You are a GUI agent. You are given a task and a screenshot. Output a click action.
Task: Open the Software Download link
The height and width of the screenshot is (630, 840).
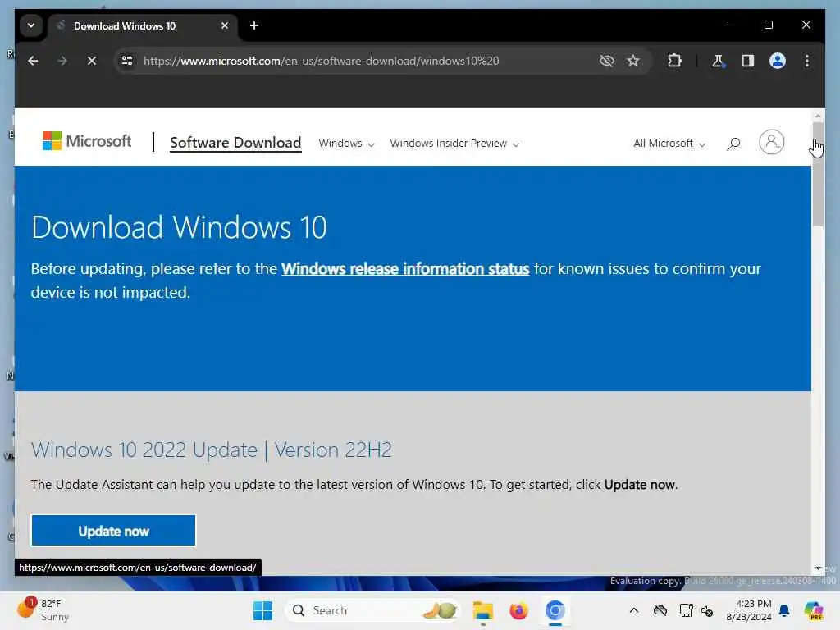(235, 143)
